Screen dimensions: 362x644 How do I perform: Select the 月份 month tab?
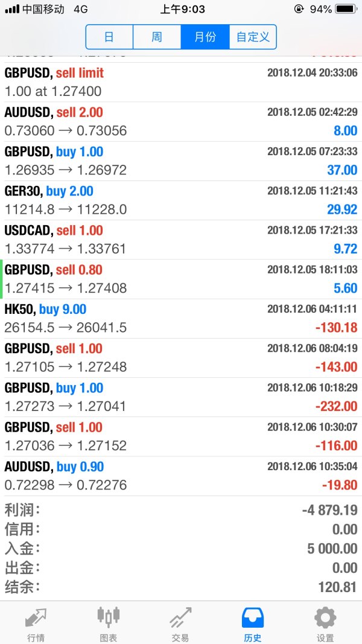pos(205,37)
